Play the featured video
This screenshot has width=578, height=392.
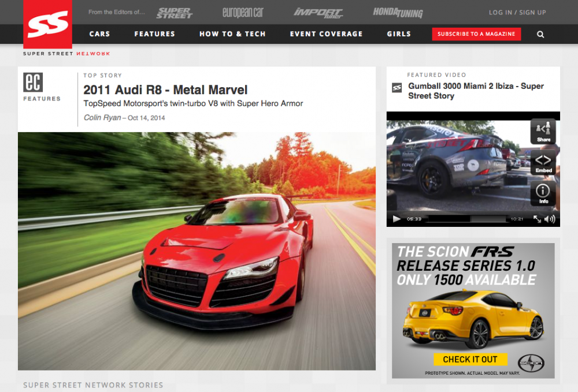point(397,219)
